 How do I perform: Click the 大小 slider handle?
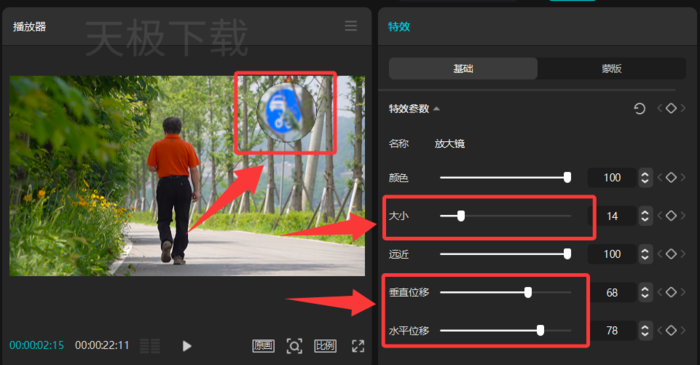(461, 216)
